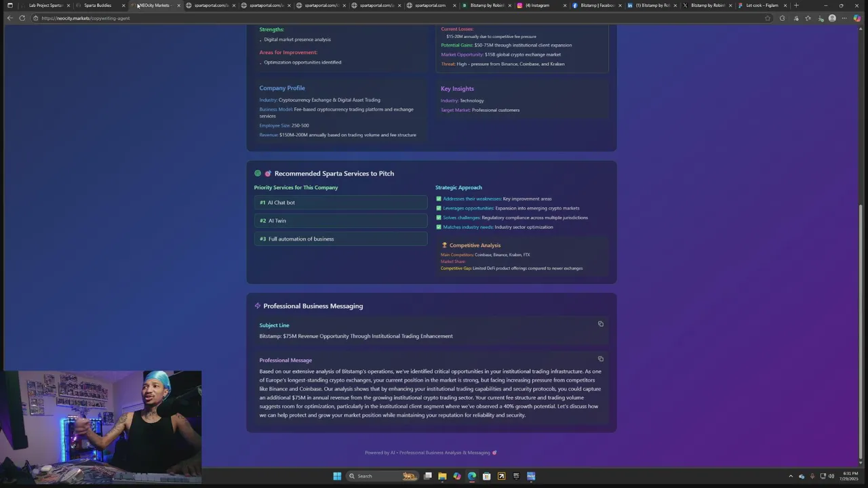Open the blue app at taskbar end

click(531, 476)
